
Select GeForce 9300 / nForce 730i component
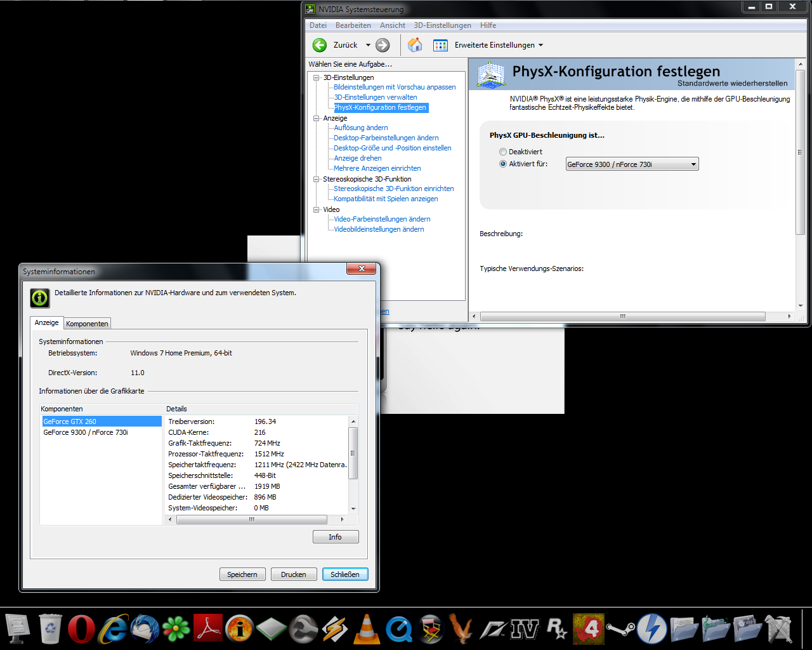[x=86, y=432]
